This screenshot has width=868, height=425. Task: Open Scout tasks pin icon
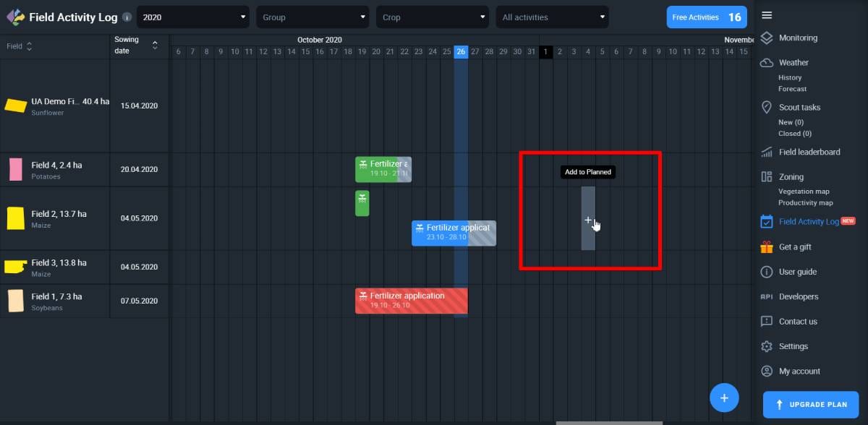[x=767, y=107]
